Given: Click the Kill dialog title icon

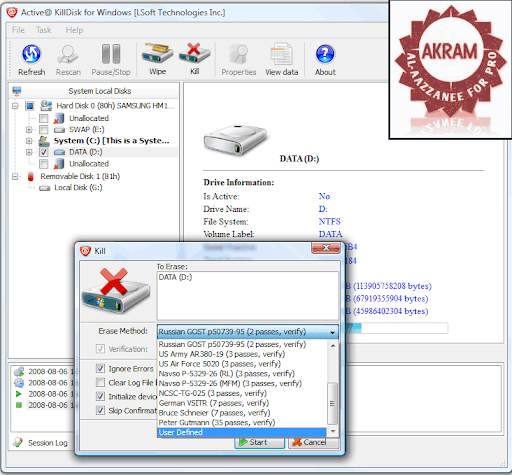Looking at the screenshot, I should point(85,251).
